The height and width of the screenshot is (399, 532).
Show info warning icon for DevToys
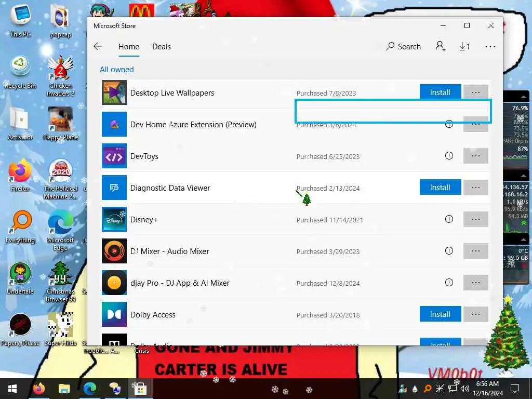(x=449, y=156)
